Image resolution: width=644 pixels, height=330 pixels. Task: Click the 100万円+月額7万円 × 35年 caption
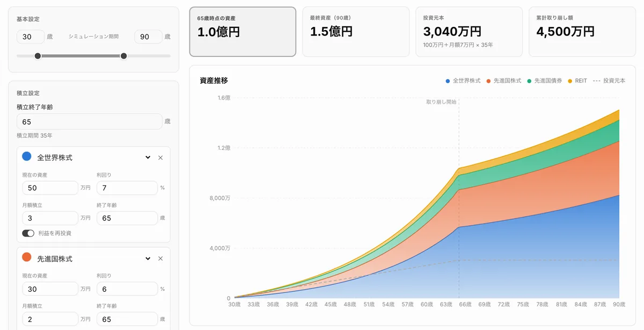[458, 45]
